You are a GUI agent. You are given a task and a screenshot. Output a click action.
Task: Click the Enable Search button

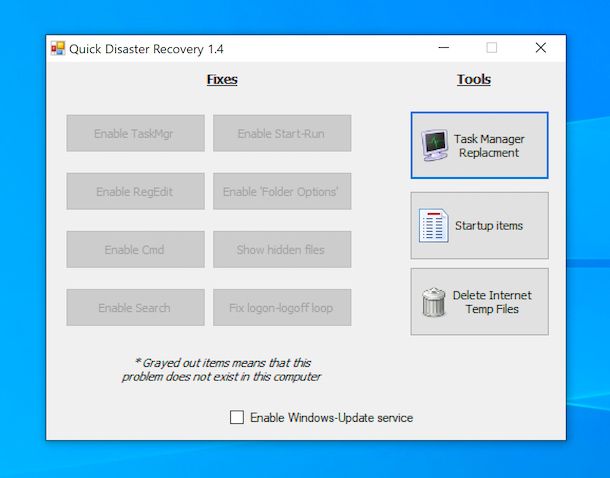[x=135, y=307]
